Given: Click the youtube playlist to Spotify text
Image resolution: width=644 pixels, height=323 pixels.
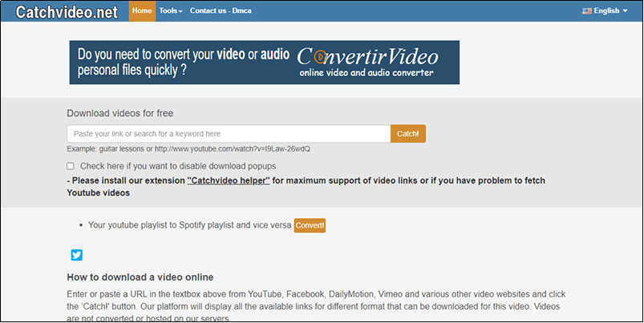Looking at the screenshot, I should 190,225.
